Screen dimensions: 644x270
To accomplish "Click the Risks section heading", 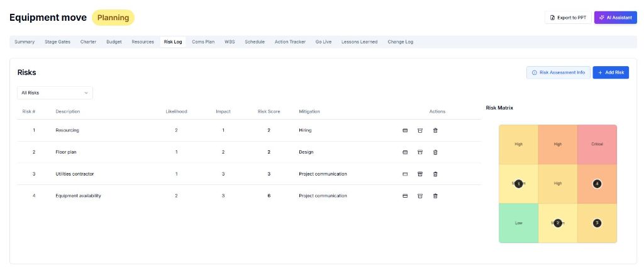I will tap(26, 72).
